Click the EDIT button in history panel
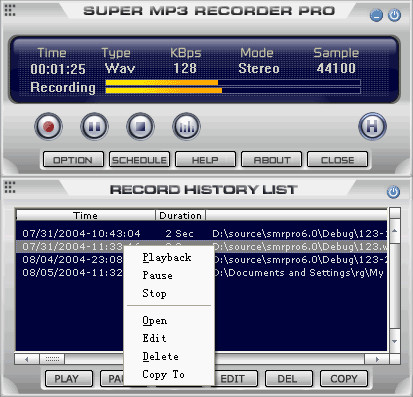Viewport: 413px width, 397px height. tap(236, 378)
